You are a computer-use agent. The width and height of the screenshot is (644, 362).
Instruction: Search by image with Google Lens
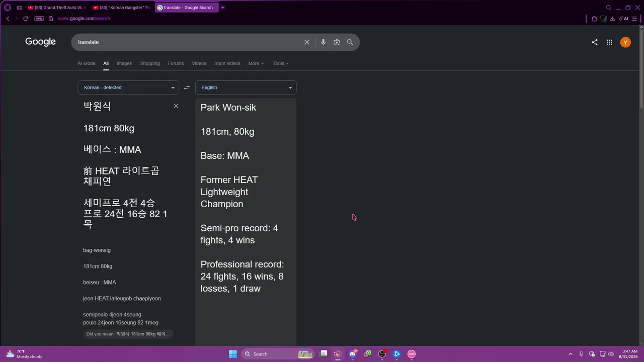[x=337, y=42]
